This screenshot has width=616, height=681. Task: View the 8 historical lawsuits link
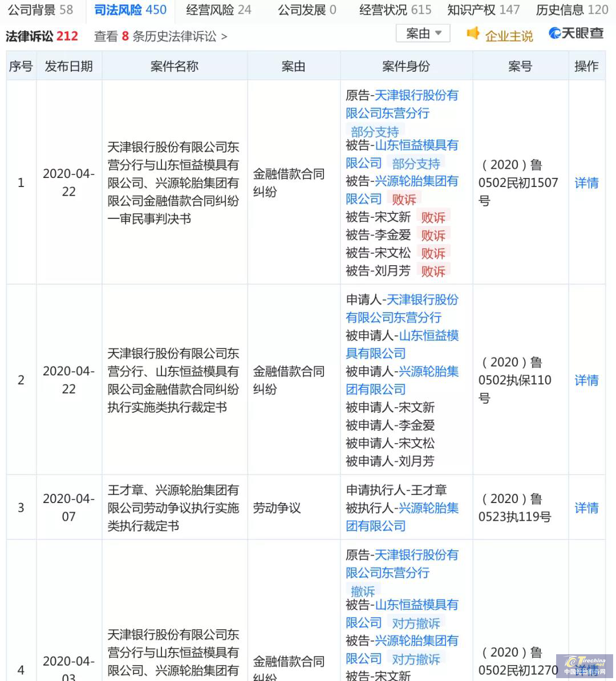[161, 37]
